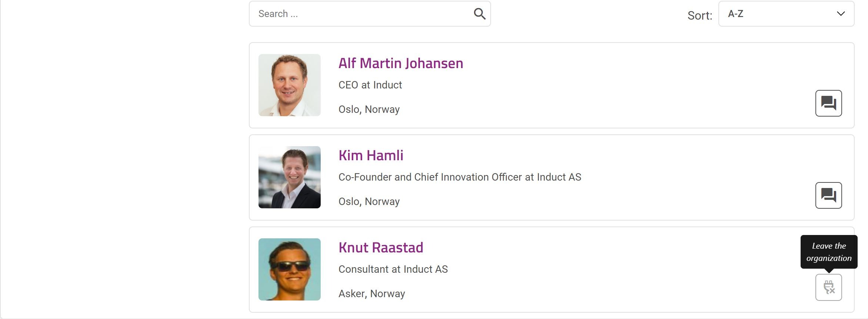
Task: Open the A-Z sort dropdown
Action: coord(786,14)
